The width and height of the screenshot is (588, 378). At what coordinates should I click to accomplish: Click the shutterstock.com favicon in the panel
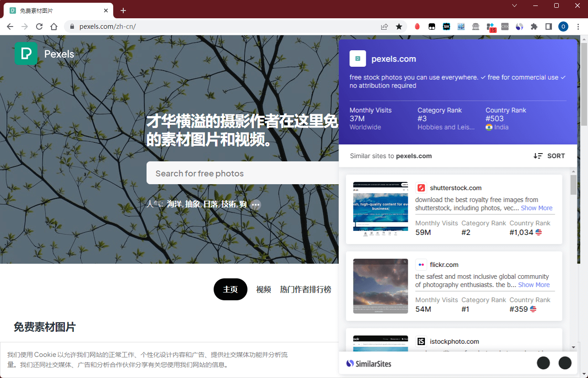420,187
